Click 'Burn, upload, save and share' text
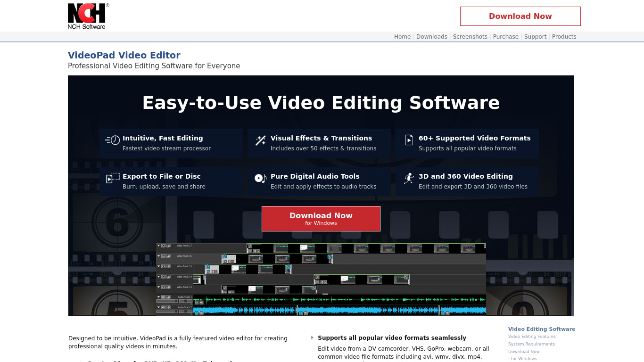Viewport: 644px width, 362px height. point(164,187)
